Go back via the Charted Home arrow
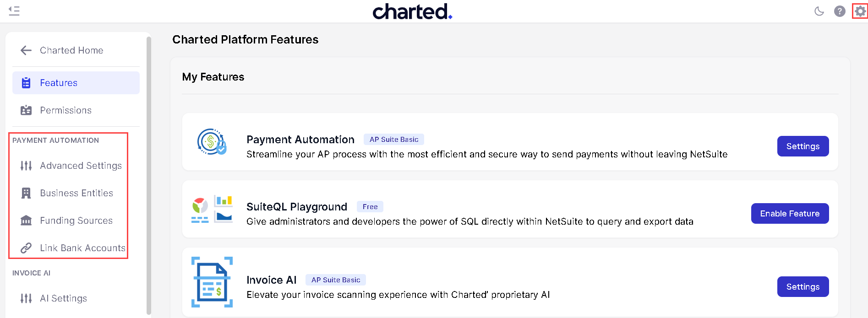Viewport: 868px width, 318px height. [x=26, y=50]
